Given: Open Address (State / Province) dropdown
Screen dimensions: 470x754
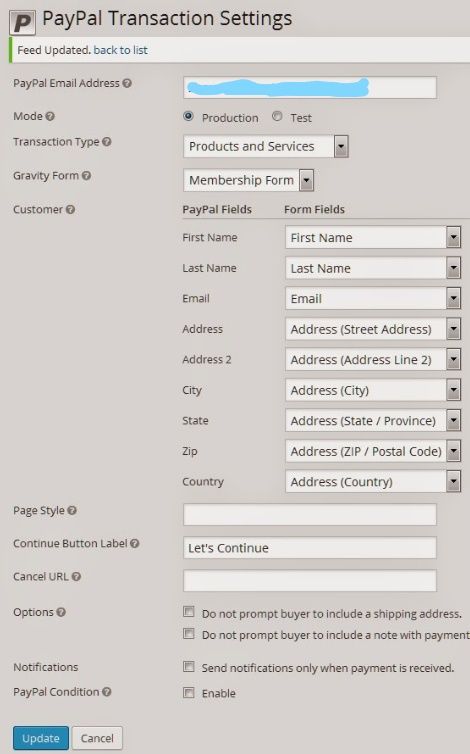Looking at the screenshot, I should pyautogui.click(x=373, y=421).
